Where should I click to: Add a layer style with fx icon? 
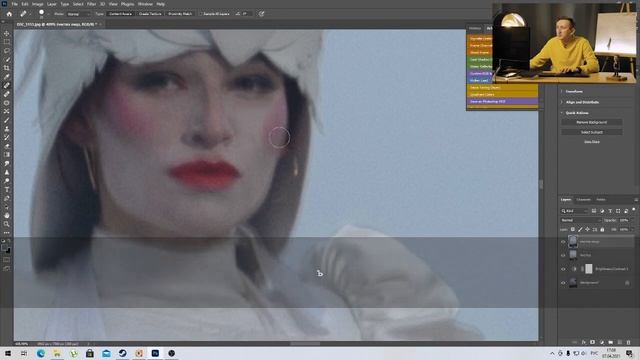(584, 342)
